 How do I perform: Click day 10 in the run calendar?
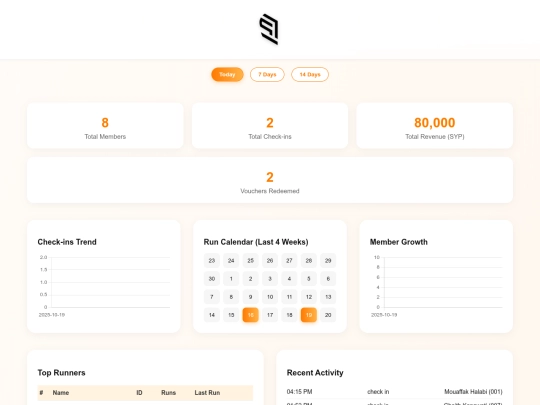point(270,297)
